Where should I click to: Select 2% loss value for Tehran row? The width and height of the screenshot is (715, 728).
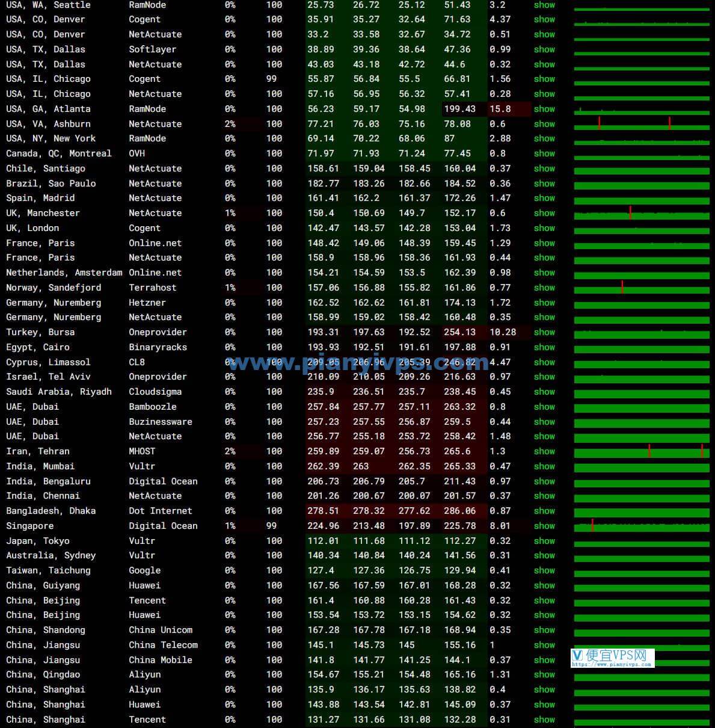click(x=230, y=451)
